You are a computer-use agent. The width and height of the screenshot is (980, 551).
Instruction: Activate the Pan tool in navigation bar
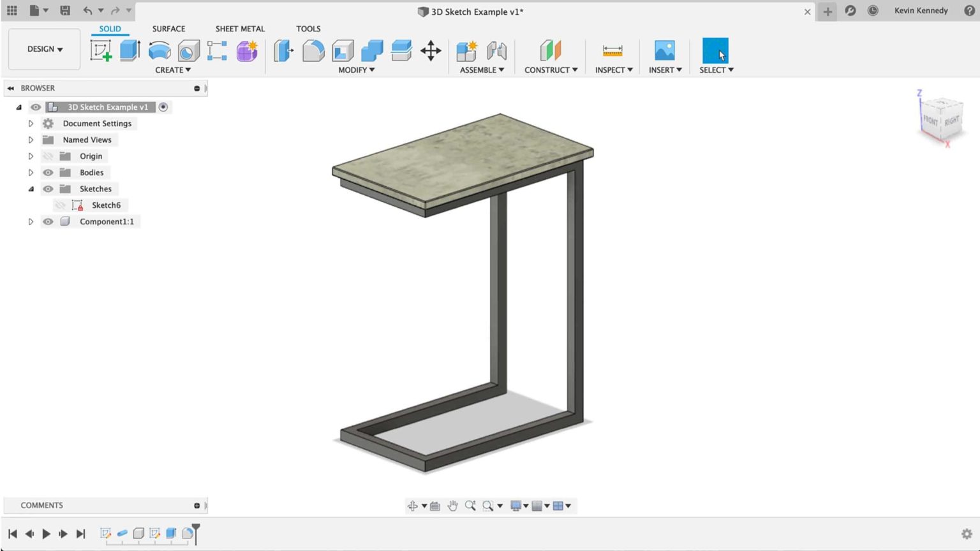coord(452,505)
